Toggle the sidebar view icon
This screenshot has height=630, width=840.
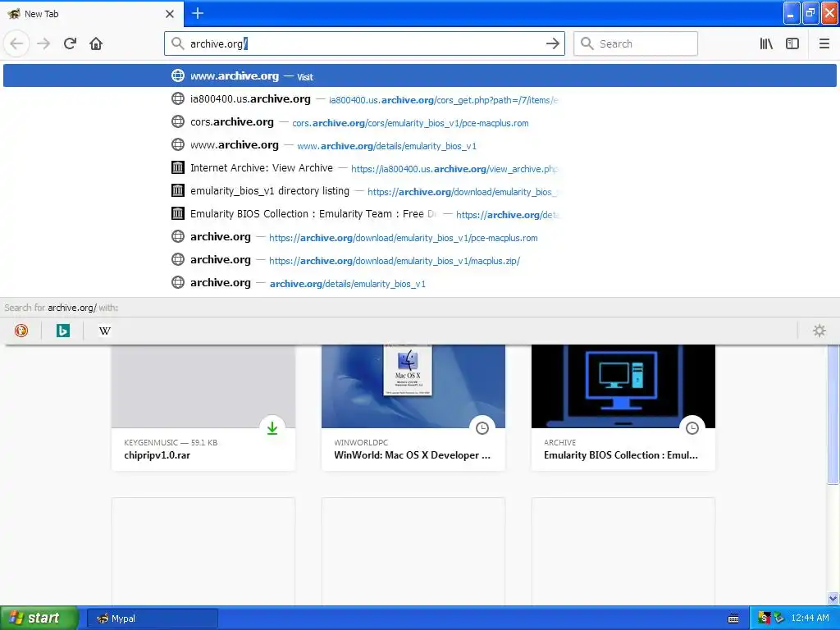(792, 43)
